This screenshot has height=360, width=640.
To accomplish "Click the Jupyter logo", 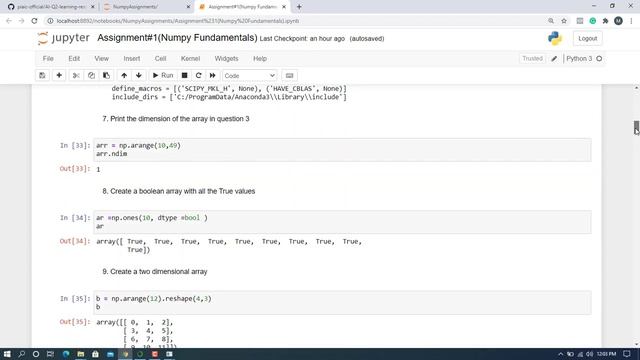I will tap(64, 38).
